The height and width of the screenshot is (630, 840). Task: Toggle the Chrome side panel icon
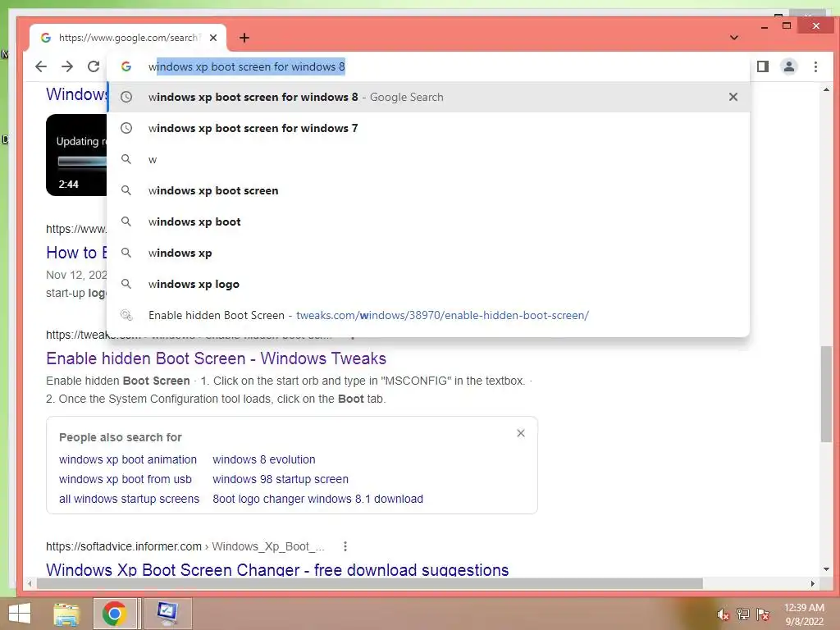763,66
